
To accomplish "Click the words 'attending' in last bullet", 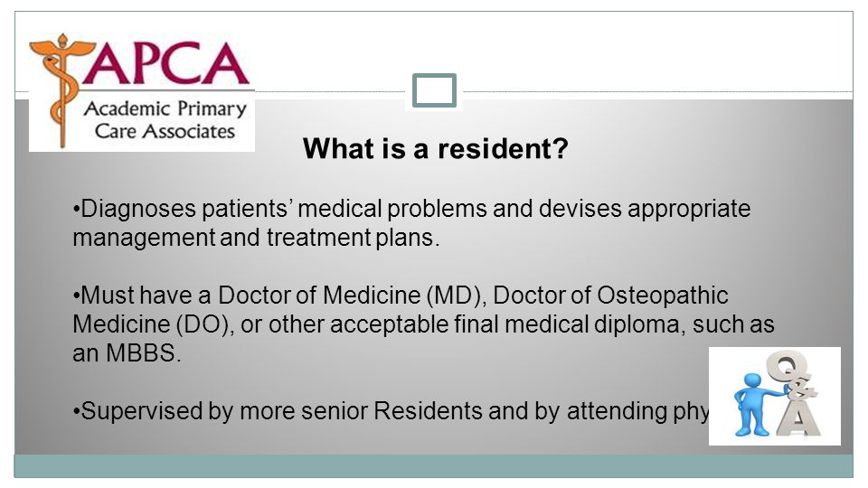I will point(618,412).
